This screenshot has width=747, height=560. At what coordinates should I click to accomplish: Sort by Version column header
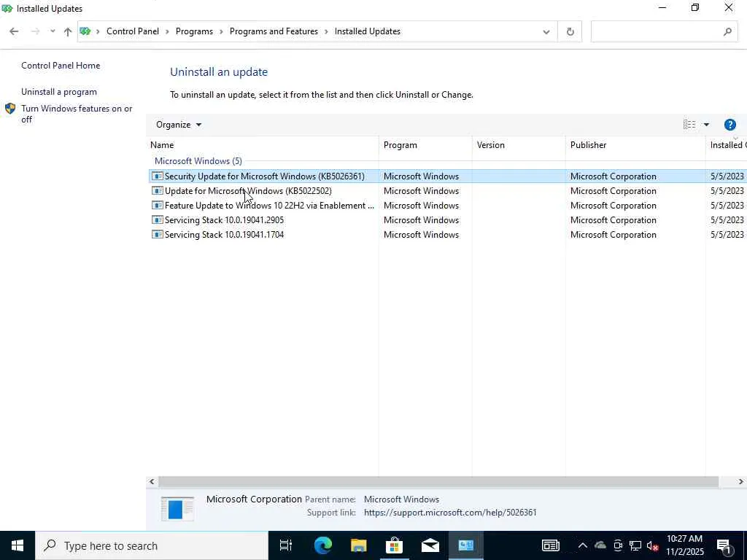519,145
